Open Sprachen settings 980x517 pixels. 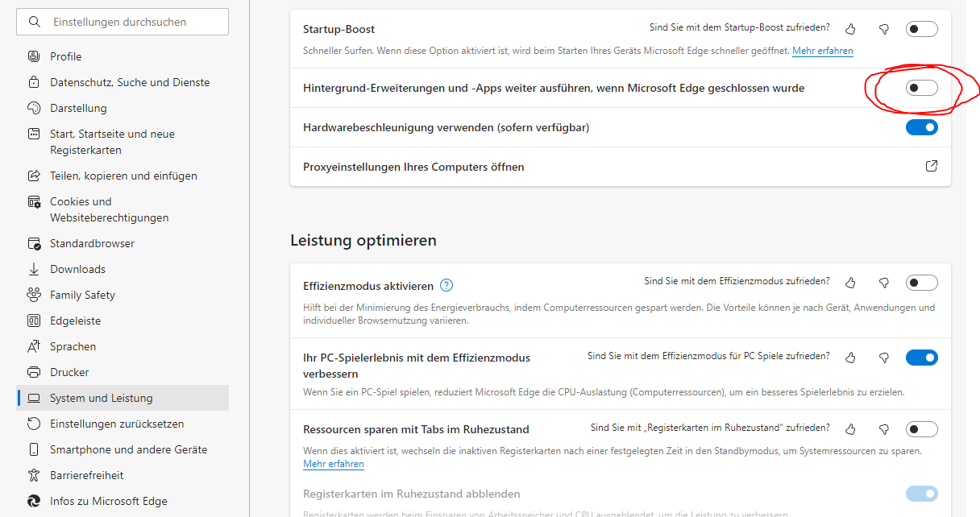[122, 346]
